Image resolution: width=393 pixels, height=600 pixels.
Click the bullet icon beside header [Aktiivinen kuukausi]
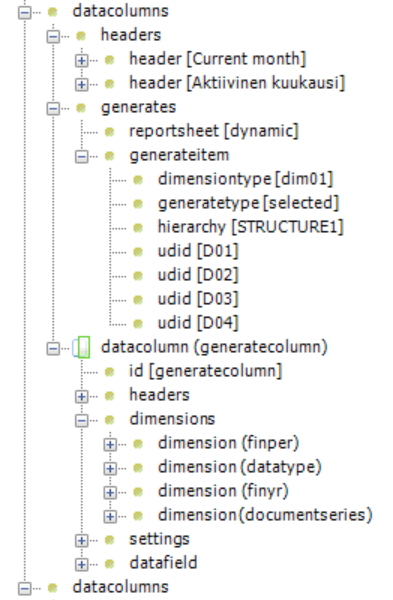click(109, 84)
